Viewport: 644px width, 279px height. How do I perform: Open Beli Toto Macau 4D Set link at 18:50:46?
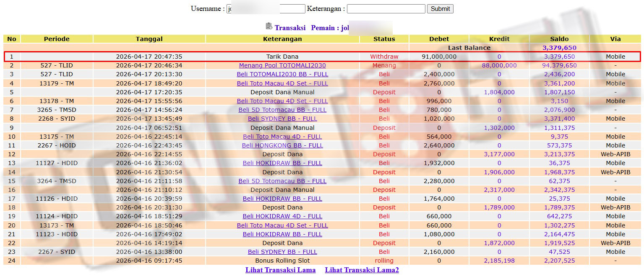click(x=282, y=225)
